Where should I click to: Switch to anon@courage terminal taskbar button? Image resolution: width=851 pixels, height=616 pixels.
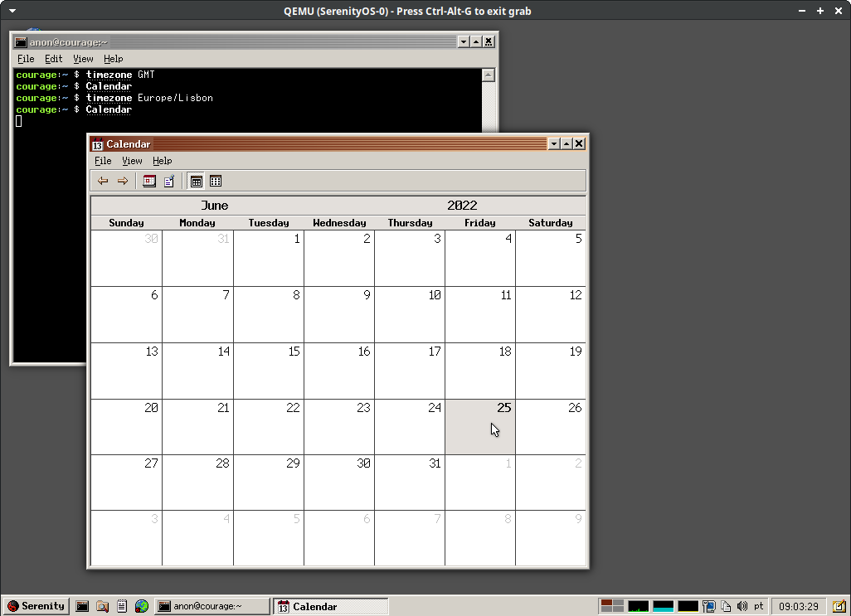click(x=212, y=606)
